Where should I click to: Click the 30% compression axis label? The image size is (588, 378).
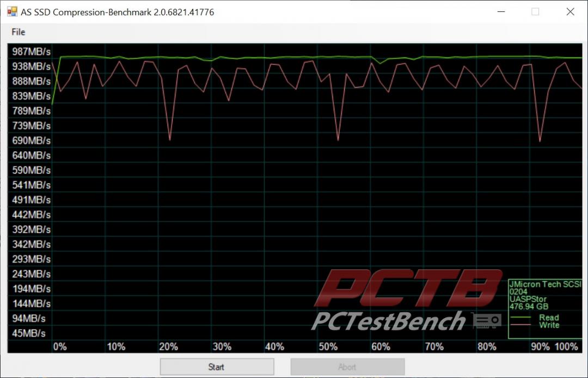(x=222, y=346)
